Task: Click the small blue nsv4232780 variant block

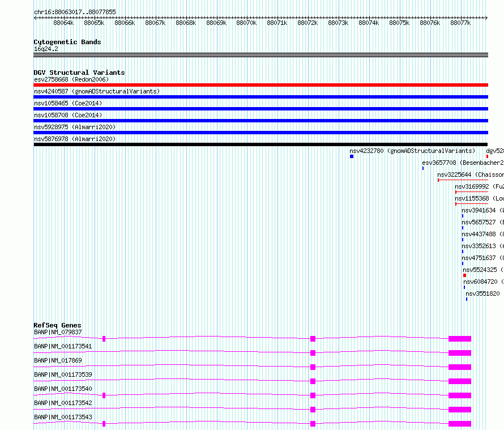Action: click(352, 156)
